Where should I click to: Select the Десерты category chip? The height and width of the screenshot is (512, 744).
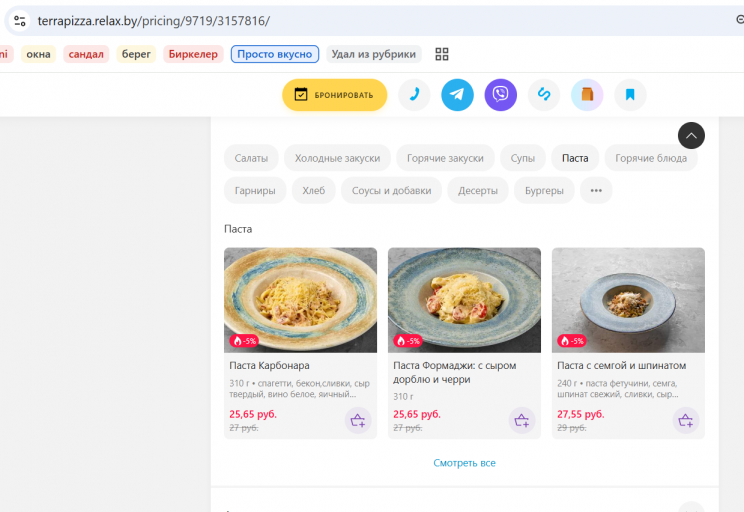coord(478,190)
